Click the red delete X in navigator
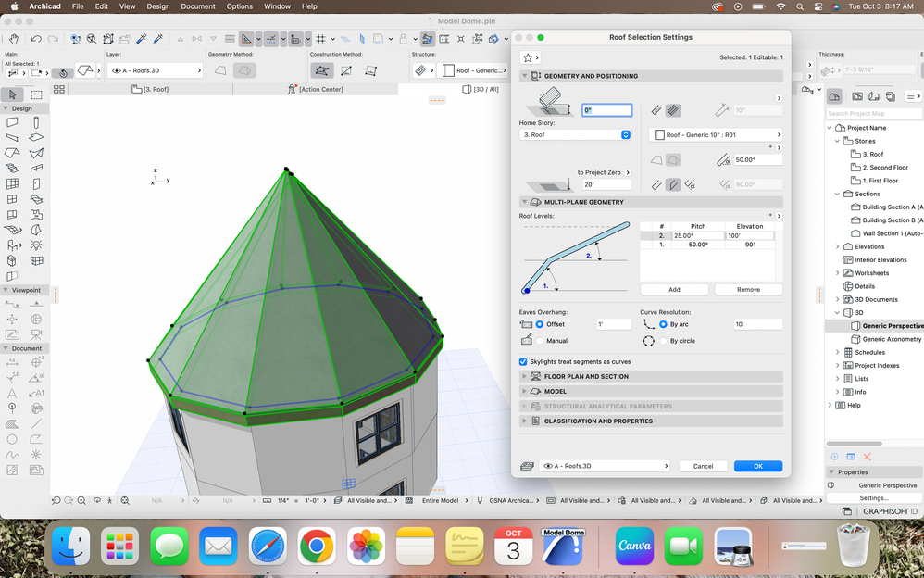The height and width of the screenshot is (578, 924). coord(868,457)
